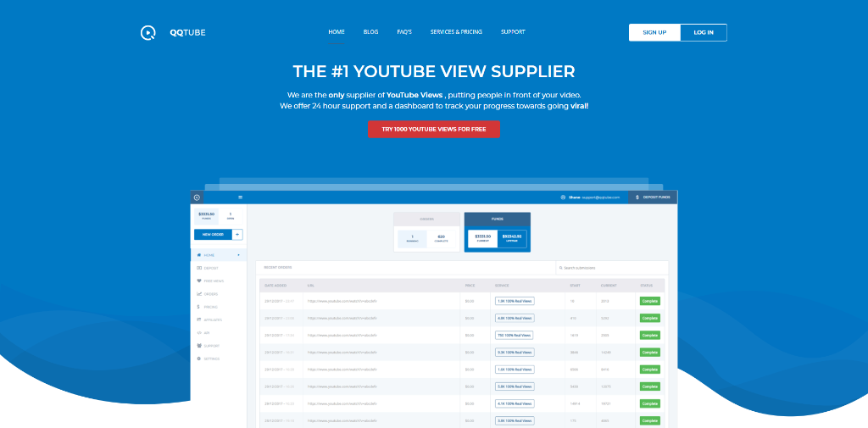The image size is (868, 428).
Task: Click the QQTube logo icon in header
Action: click(147, 33)
